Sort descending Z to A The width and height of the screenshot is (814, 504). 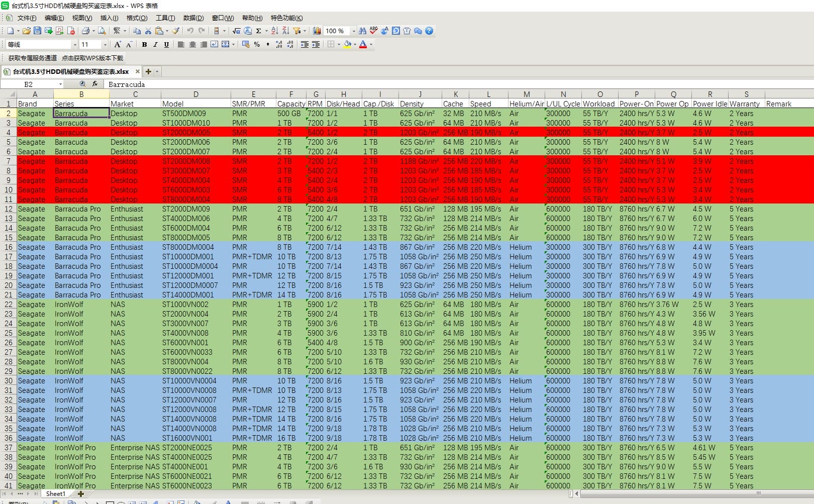pyautogui.click(x=285, y=31)
